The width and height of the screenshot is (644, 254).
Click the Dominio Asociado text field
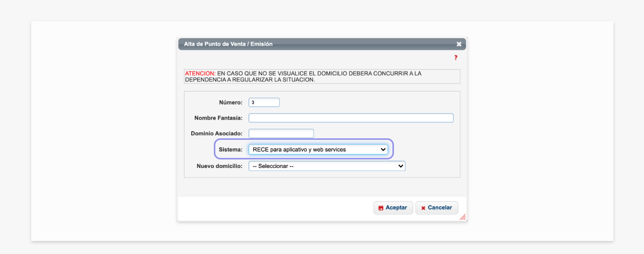coord(281,133)
